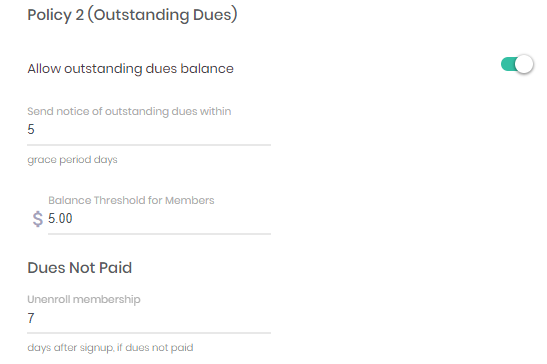Click the 'Dues Not Paid' section heading
Screen dimensions: 547x364
click(x=80, y=268)
